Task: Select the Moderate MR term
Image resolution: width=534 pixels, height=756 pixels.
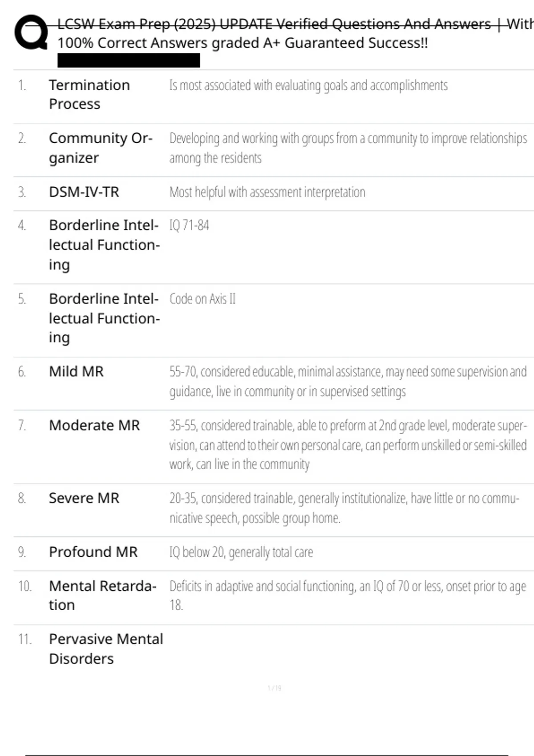Action: (x=94, y=425)
